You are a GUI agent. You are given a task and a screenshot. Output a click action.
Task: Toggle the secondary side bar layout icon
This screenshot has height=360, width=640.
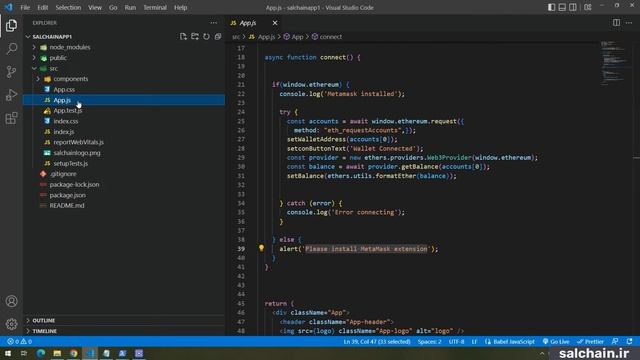(x=573, y=7)
